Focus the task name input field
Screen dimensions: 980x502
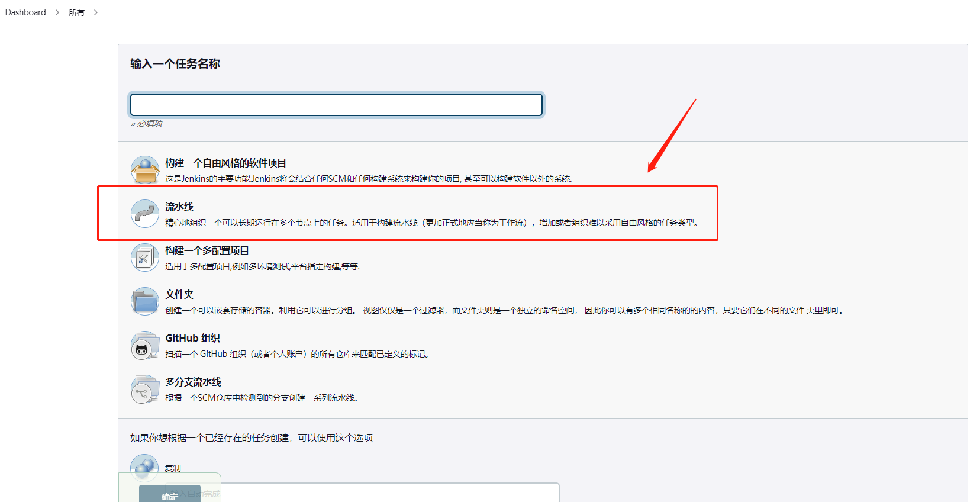(x=336, y=105)
